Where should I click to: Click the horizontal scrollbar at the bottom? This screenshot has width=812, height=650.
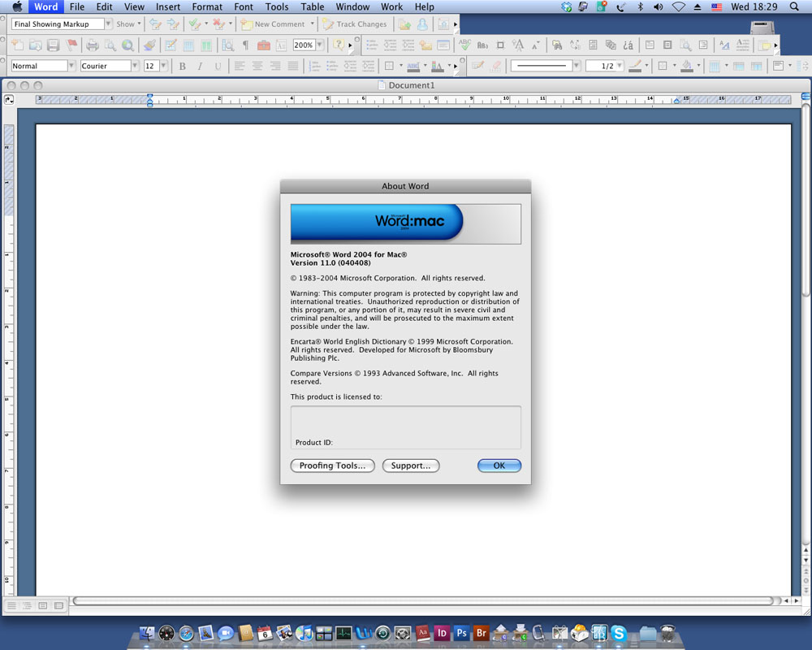point(422,600)
